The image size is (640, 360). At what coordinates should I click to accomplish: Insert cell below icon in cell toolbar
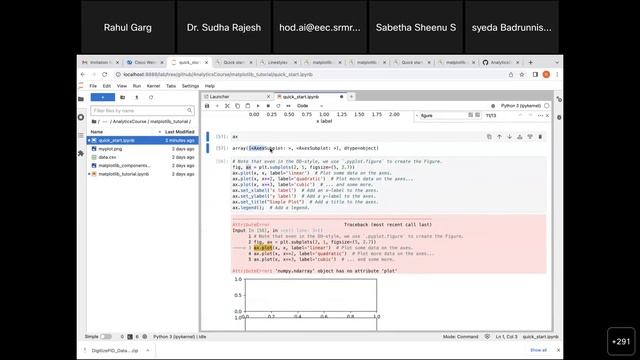coord(530,137)
